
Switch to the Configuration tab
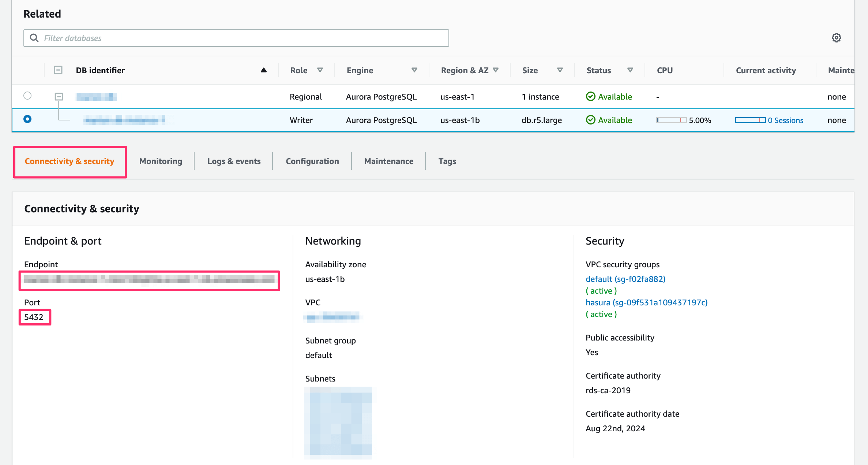click(x=312, y=161)
